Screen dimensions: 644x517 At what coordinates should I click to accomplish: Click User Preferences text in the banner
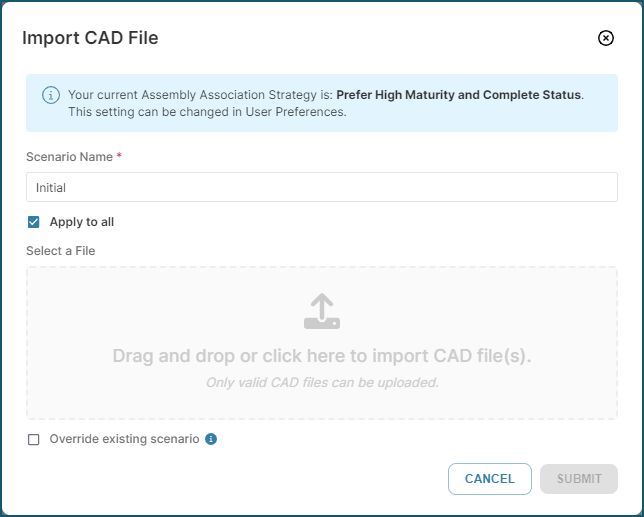pos(295,112)
